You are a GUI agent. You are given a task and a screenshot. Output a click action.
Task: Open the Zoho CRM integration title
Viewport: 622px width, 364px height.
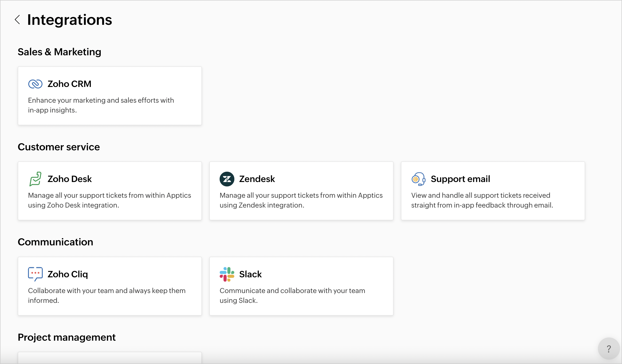coord(69,84)
